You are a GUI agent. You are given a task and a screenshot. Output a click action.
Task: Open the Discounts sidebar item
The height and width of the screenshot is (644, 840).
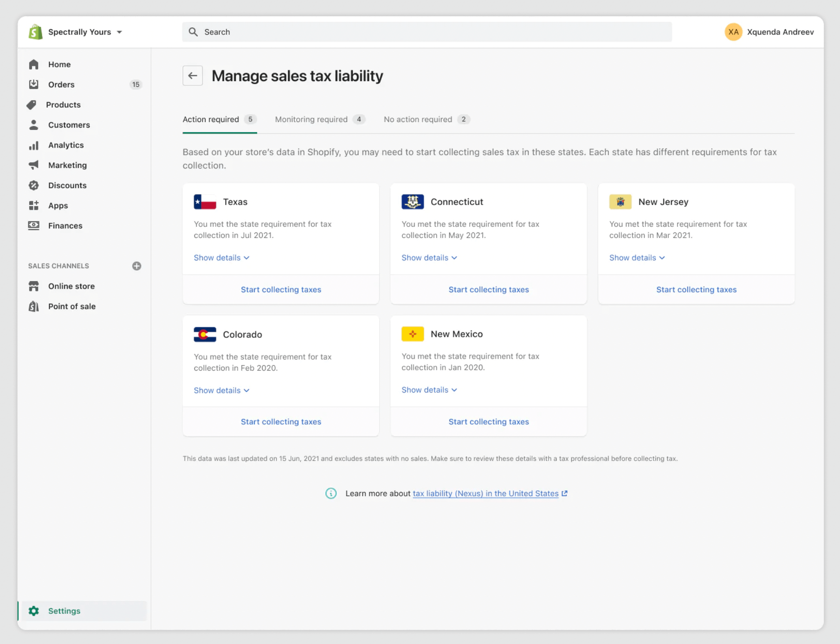[x=67, y=186]
